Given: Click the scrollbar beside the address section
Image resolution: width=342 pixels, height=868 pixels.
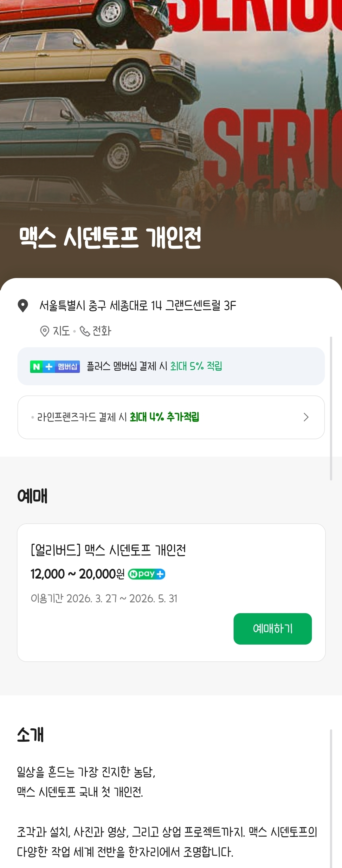Looking at the screenshot, I should 331,408.
